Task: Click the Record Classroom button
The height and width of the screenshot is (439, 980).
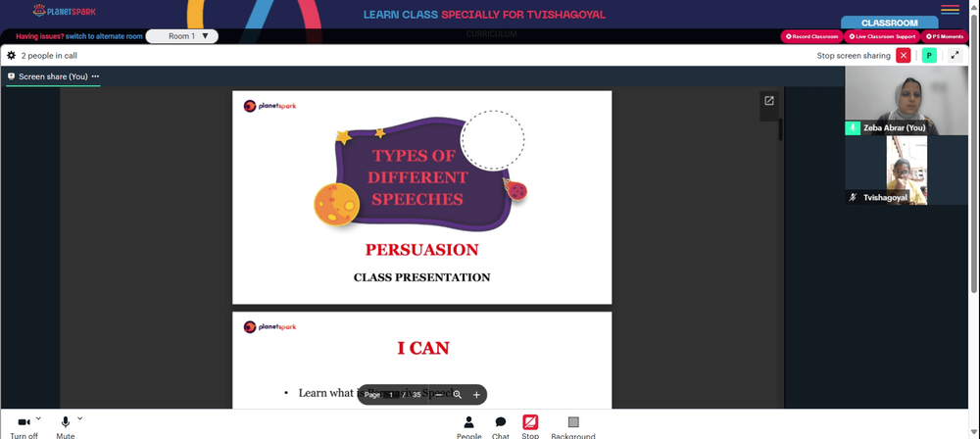Action: coord(811,36)
